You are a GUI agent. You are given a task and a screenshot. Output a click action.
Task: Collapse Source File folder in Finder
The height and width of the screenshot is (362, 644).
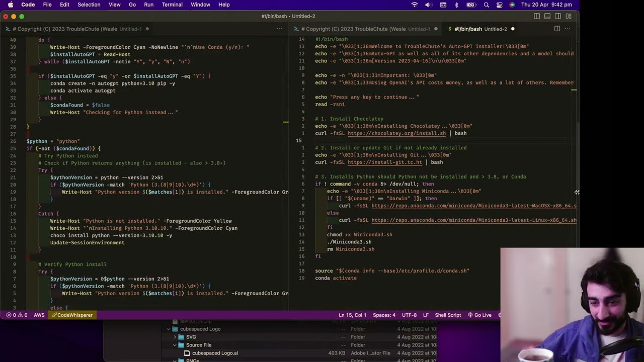coord(175,345)
